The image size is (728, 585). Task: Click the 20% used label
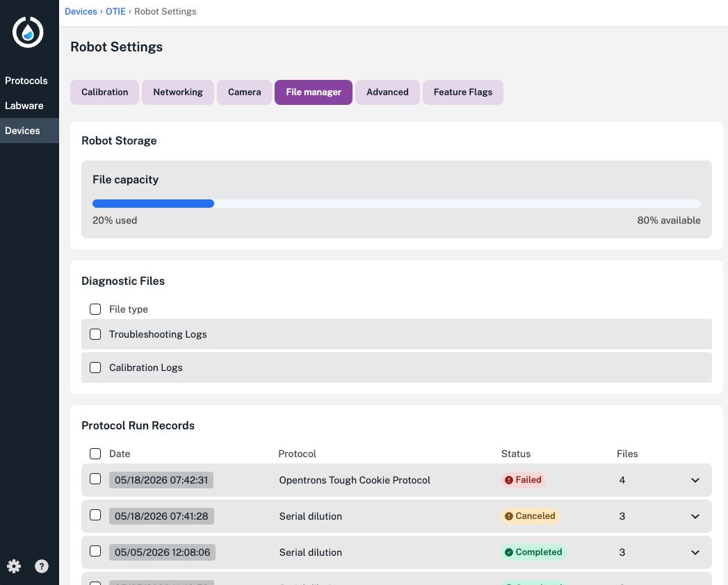115,220
